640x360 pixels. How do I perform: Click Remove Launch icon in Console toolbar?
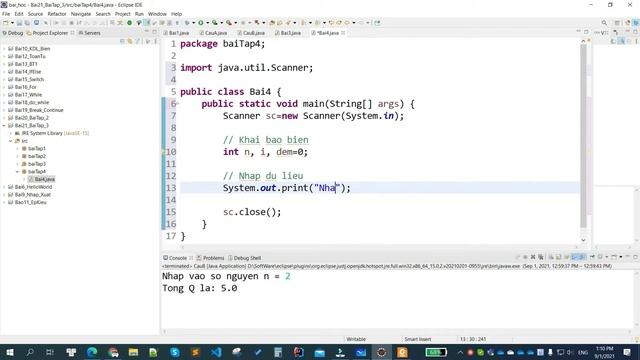pyautogui.click(x=533, y=257)
